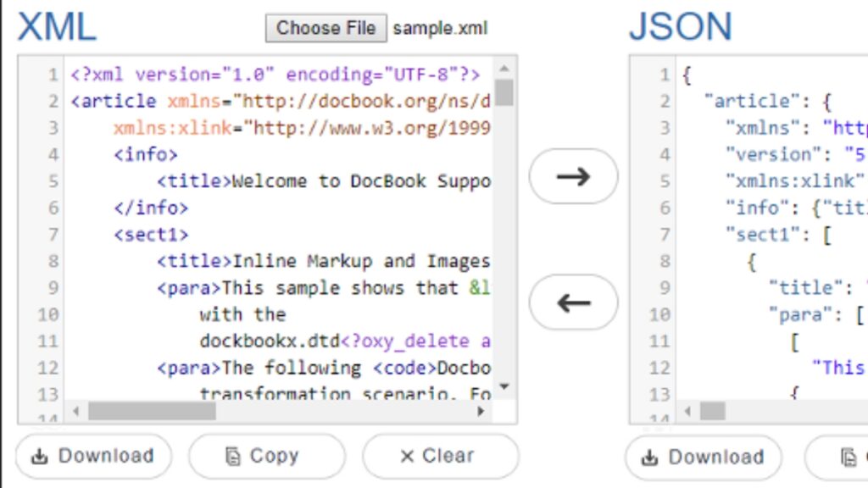Select the Choose File upload control
This screenshot has width=868, height=488.
pos(325,28)
